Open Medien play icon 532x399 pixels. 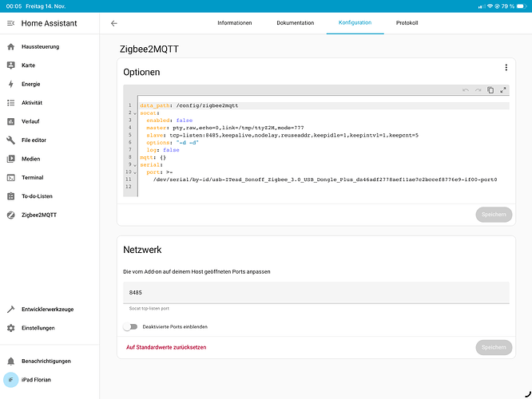click(11, 159)
